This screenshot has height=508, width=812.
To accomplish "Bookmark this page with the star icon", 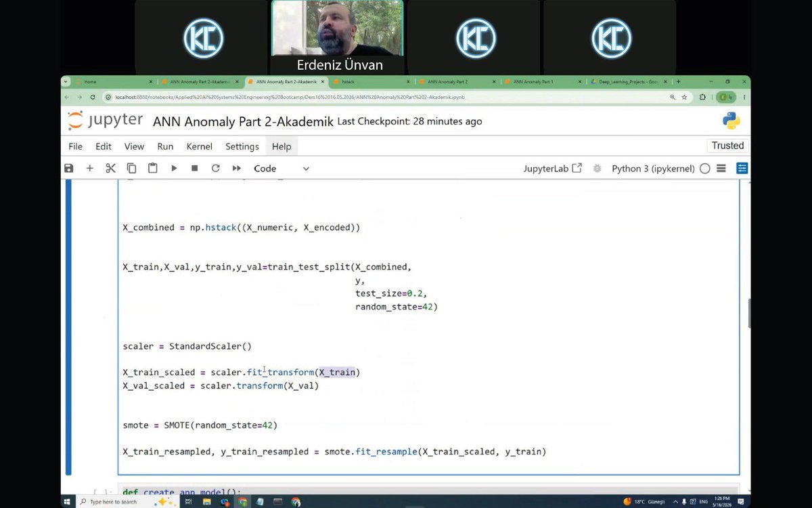I will coord(684,97).
